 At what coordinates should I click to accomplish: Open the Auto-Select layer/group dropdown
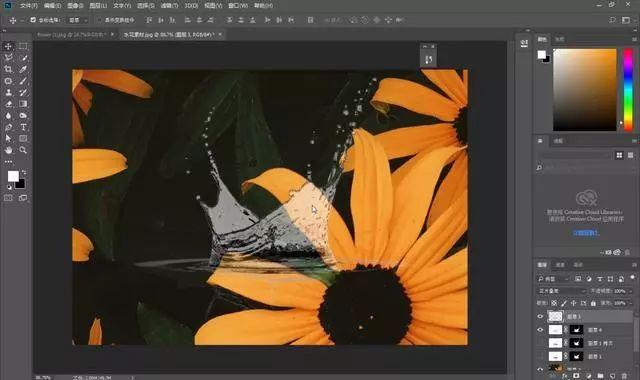tap(78, 20)
